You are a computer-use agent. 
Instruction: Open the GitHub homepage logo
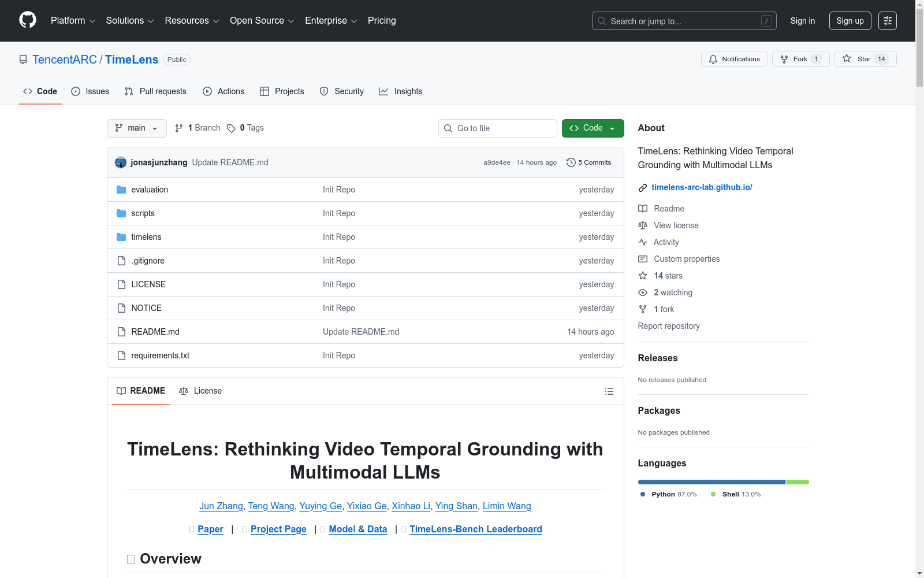[28, 20]
